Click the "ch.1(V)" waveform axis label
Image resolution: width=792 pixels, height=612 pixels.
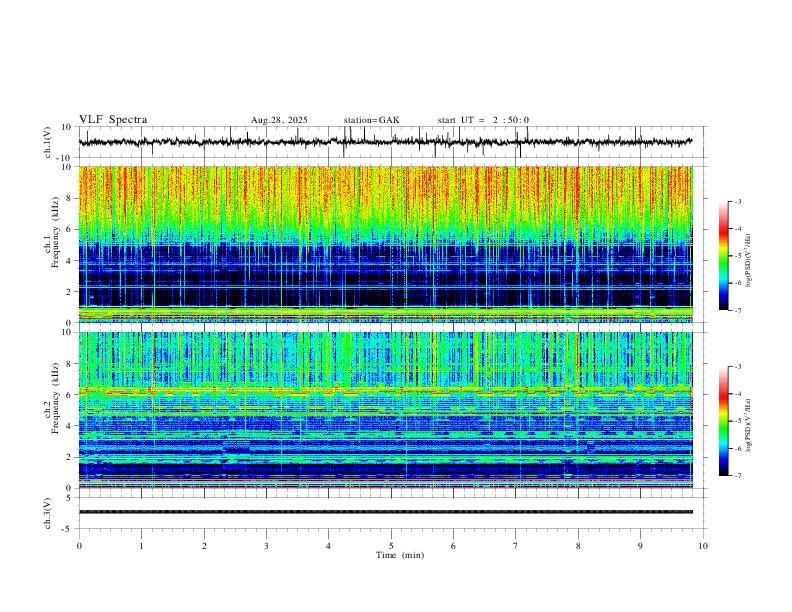tap(48, 142)
